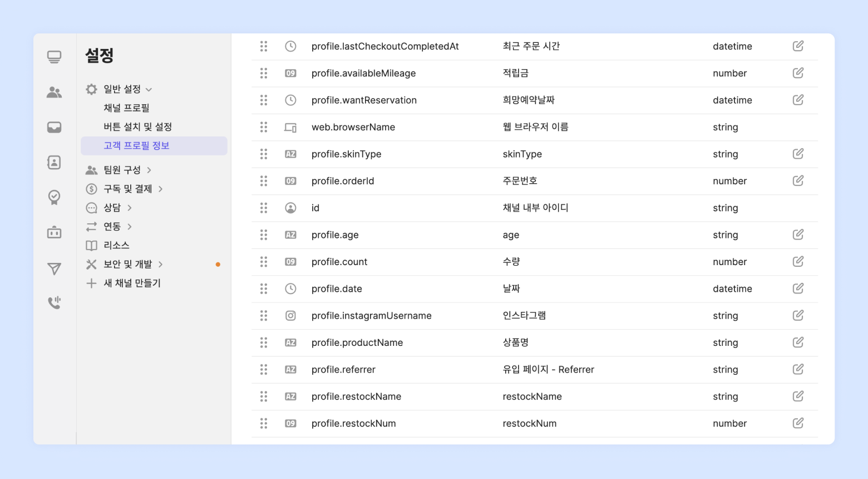The height and width of the screenshot is (479, 868).
Task: Click the 웹 브라우저 이름 display name
Action: point(535,127)
